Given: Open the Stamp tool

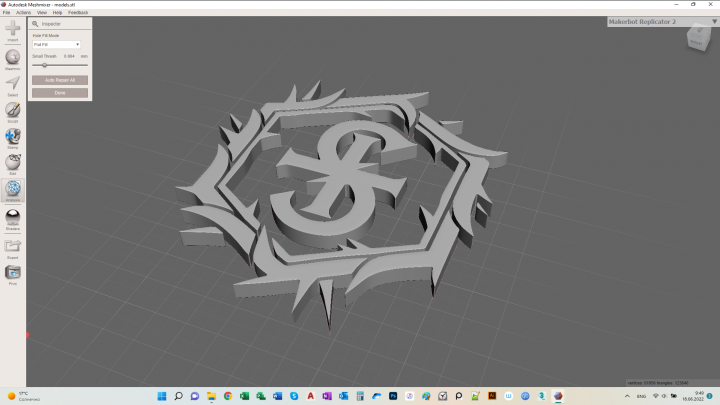Looking at the screenshot, I should (x=13, y=138).
